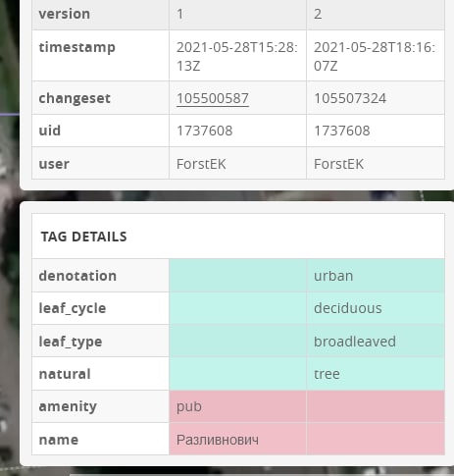Click changeset 105507324 value
Viewport: 454px width, 476px height.
tap(350, 98)
